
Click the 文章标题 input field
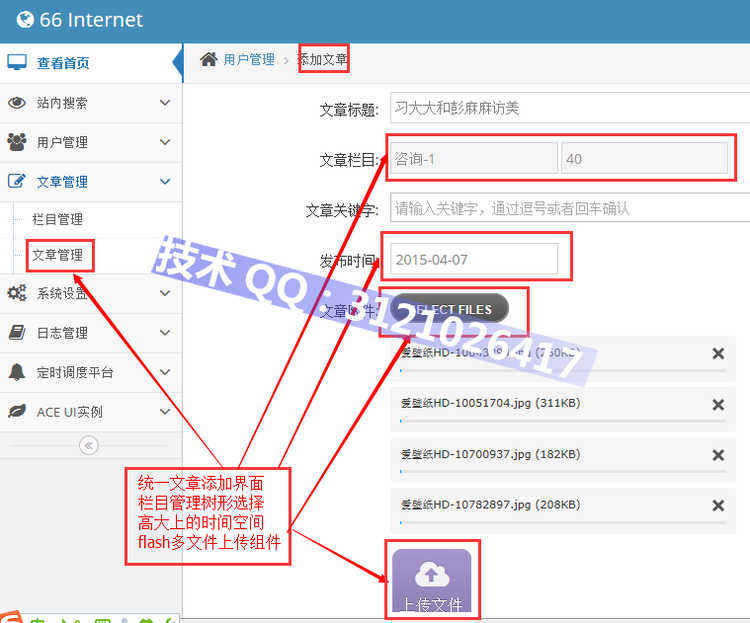click(x=570, y=108)
